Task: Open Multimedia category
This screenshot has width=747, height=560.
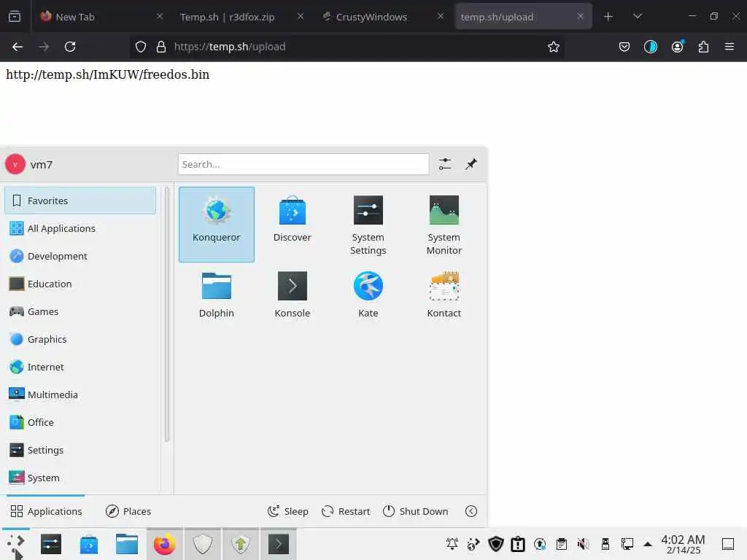Action: [x=80, y=394]
